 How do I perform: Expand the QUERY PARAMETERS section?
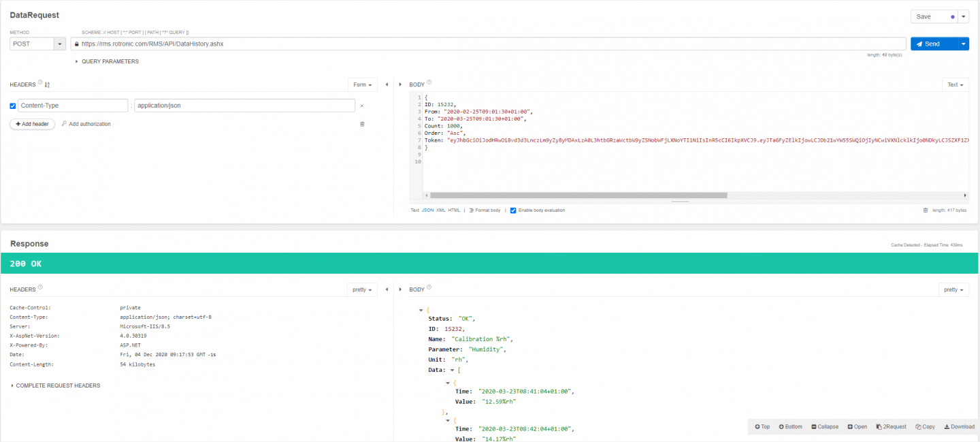(107, 61)
